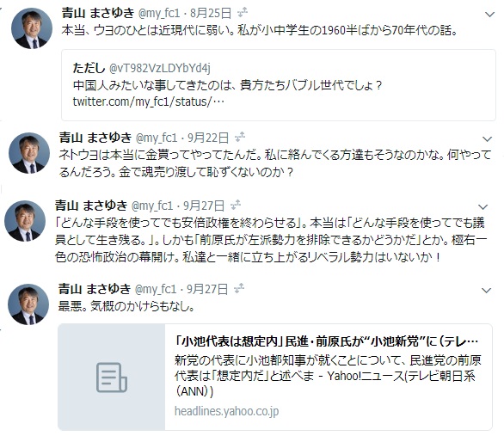Open quoted user @vT982VzLDYbYd4j
Screen dimensions: 504x436
click(x=160, y=68)
